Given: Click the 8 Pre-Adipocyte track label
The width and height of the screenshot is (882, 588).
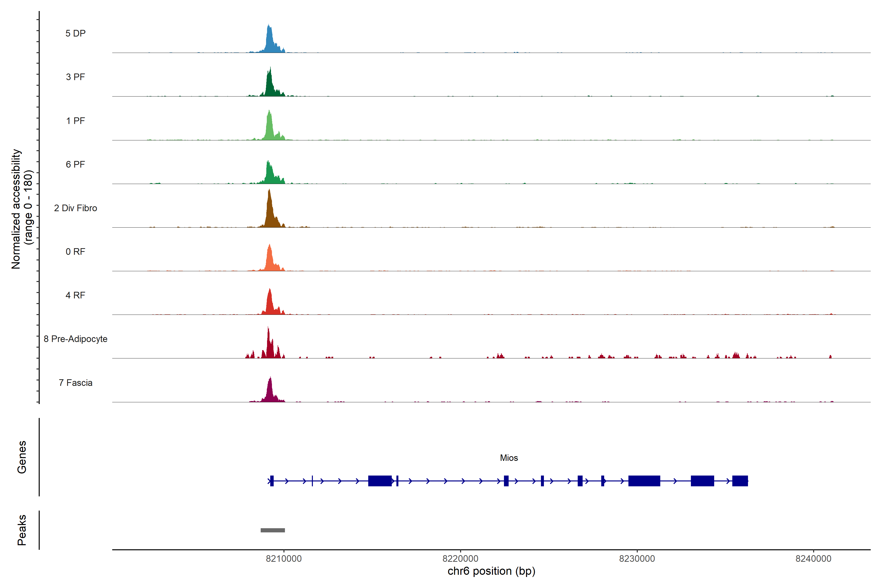Looking at the screenshot, I should point(75,339).
